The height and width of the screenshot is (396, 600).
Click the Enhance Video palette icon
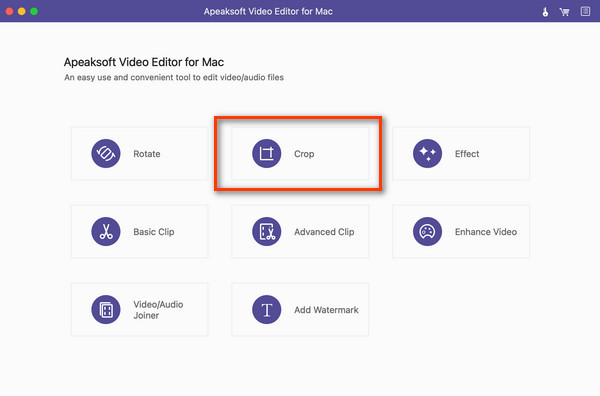pos(427,231)
